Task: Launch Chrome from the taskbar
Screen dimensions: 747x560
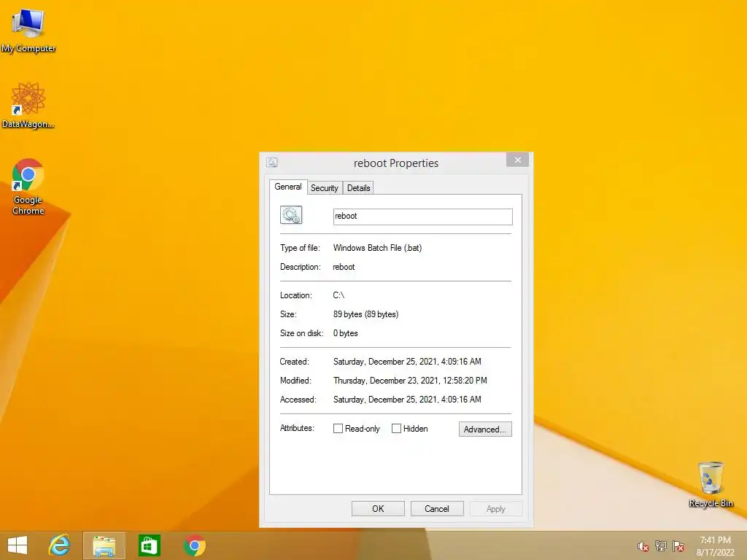Action: click(194, 545)
